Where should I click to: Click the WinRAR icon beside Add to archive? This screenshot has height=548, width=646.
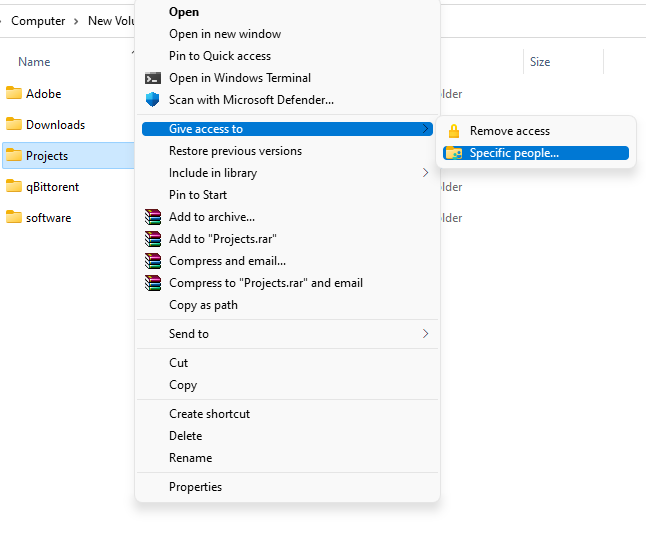coord(153,217)
